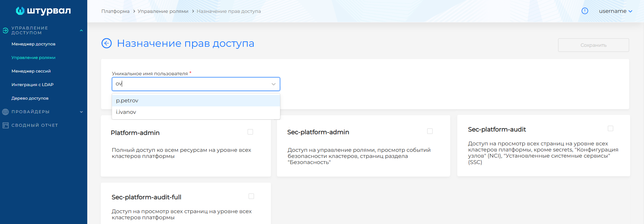This screenshot has width=644, height=224.
Task: Tick the Sec-platform-audit role checkbox
Action: [611, 128]
